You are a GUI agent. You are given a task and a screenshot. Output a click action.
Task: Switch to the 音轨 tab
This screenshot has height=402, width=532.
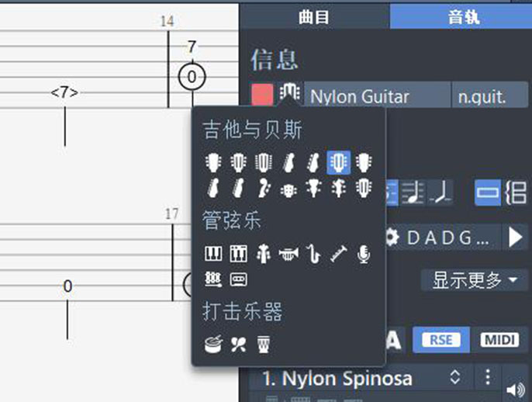point(461,16)
